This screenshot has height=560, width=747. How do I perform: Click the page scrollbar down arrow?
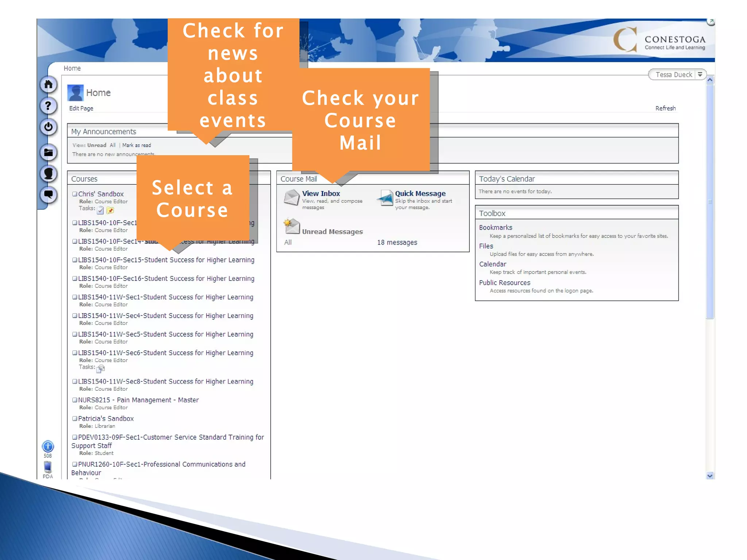710,475
